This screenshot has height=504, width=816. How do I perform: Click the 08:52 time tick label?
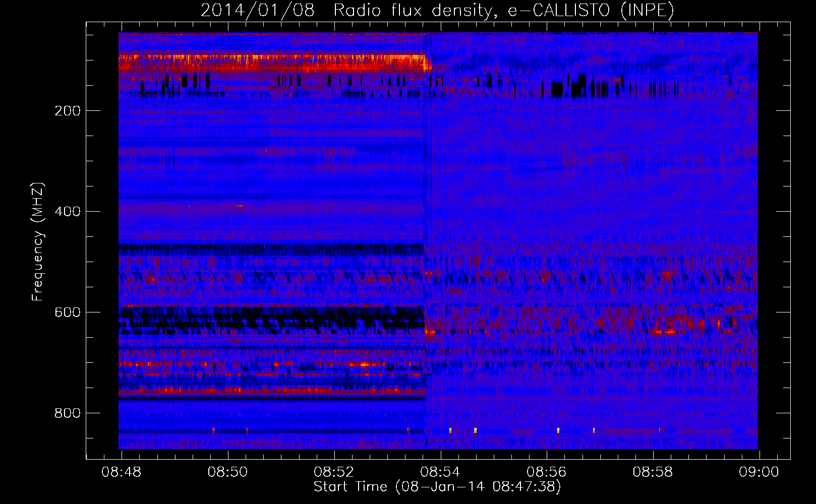click(x=334, y=472)
